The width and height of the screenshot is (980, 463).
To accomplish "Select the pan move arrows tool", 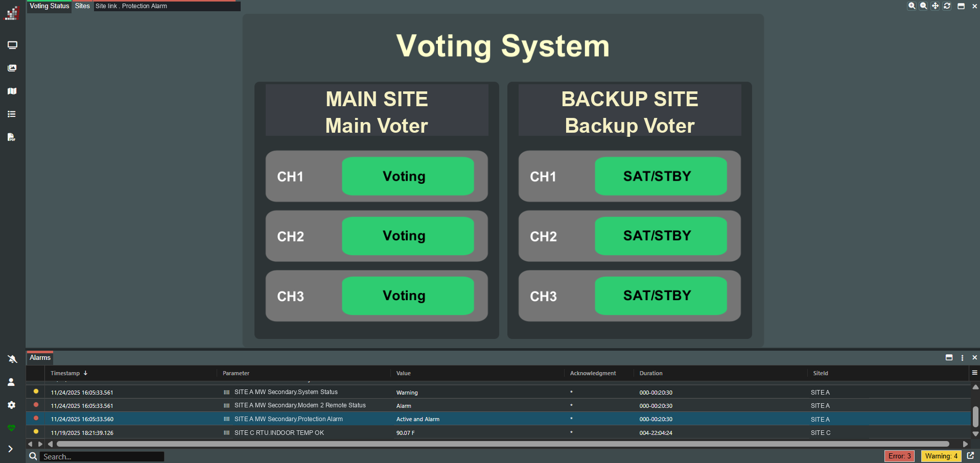I will [x=935, y=6].
